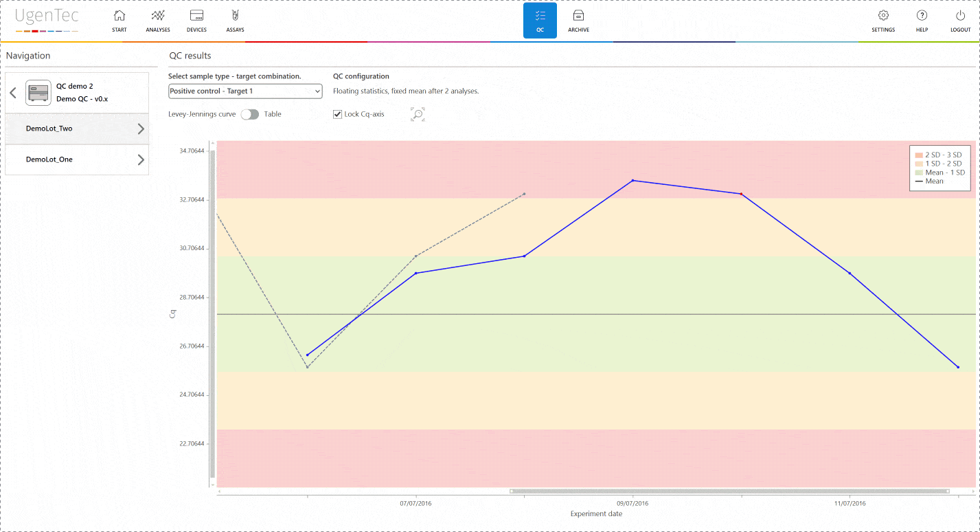Go to the DEVICES page

coord(196,20)
